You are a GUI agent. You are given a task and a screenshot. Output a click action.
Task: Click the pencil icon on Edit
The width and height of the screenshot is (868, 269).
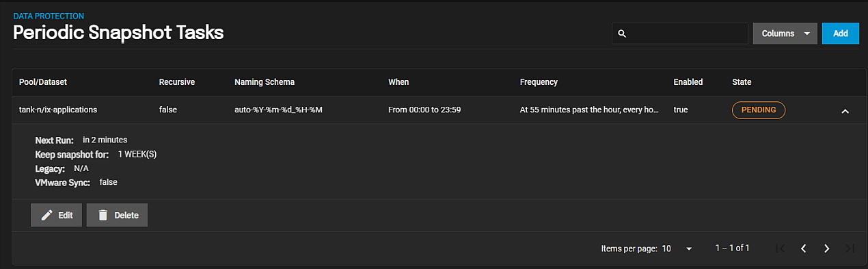47,215
